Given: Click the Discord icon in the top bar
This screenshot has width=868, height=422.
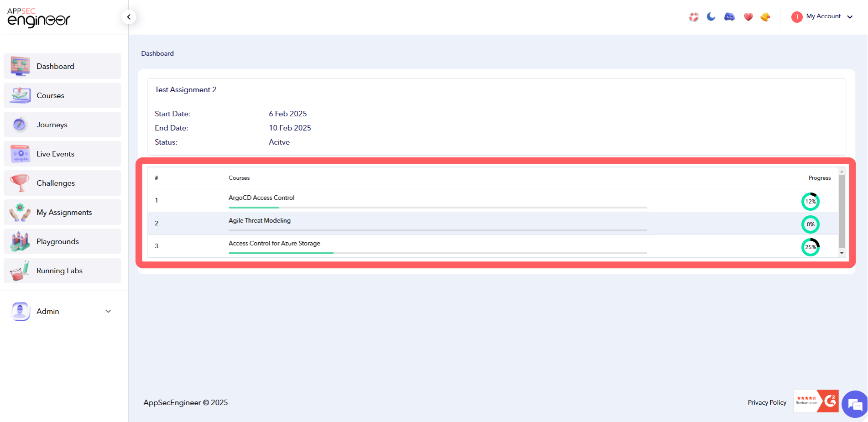Looking at the screenshot, I should click(x=729, y=16).
